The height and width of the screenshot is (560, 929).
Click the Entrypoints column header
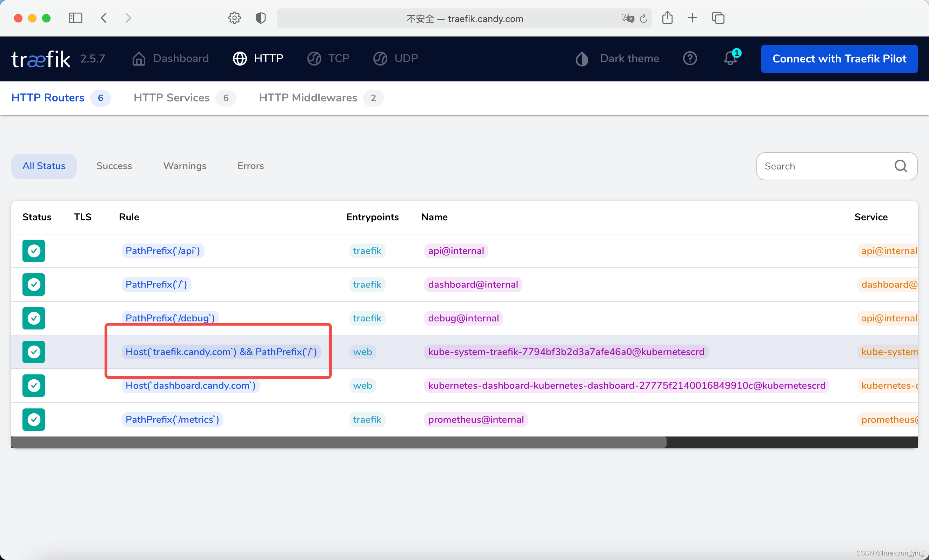[373, 217]
